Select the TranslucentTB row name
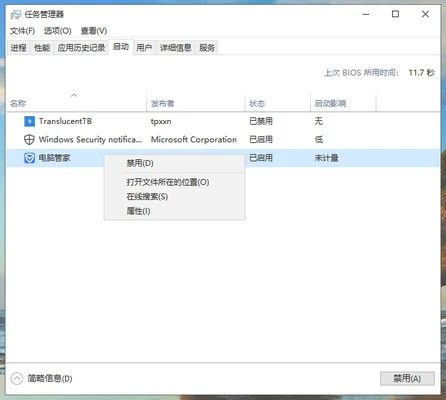The image size is (446, 400). 65,121
